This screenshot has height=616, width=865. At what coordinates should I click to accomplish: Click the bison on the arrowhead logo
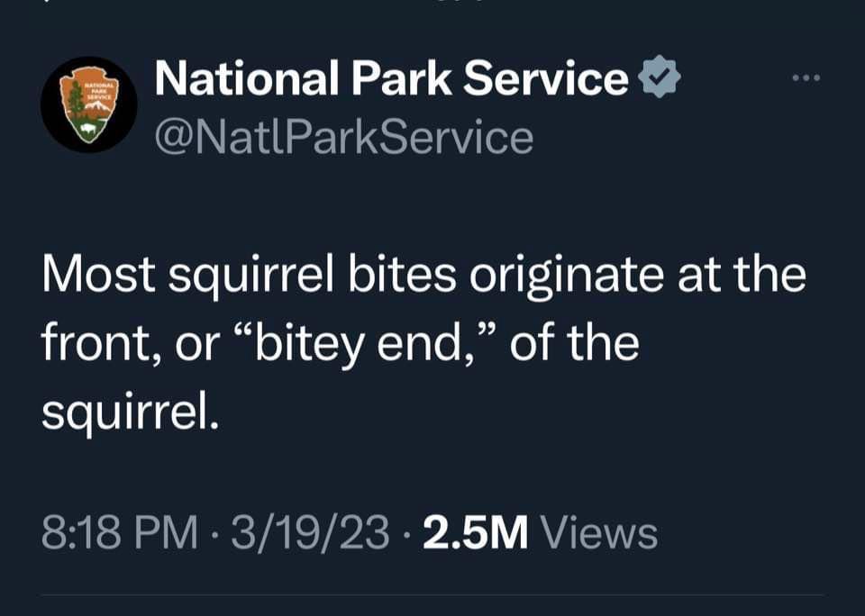pos(88,131)
